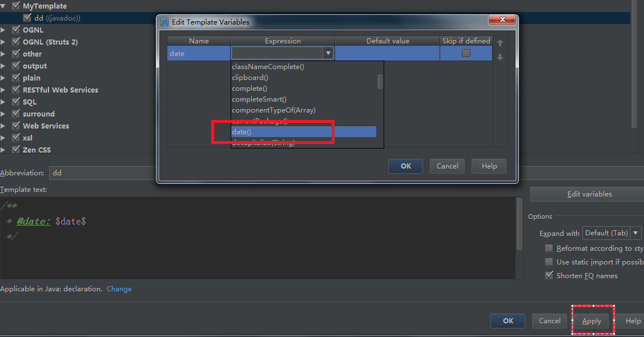
Task: Click the Abbreviation input field
Action: tap(103, 173)
